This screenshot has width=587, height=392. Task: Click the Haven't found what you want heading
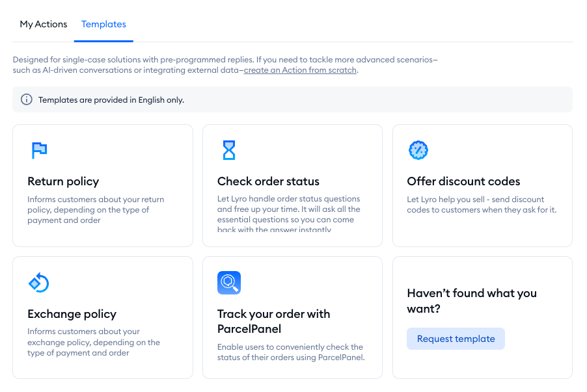tap(472, 301)
